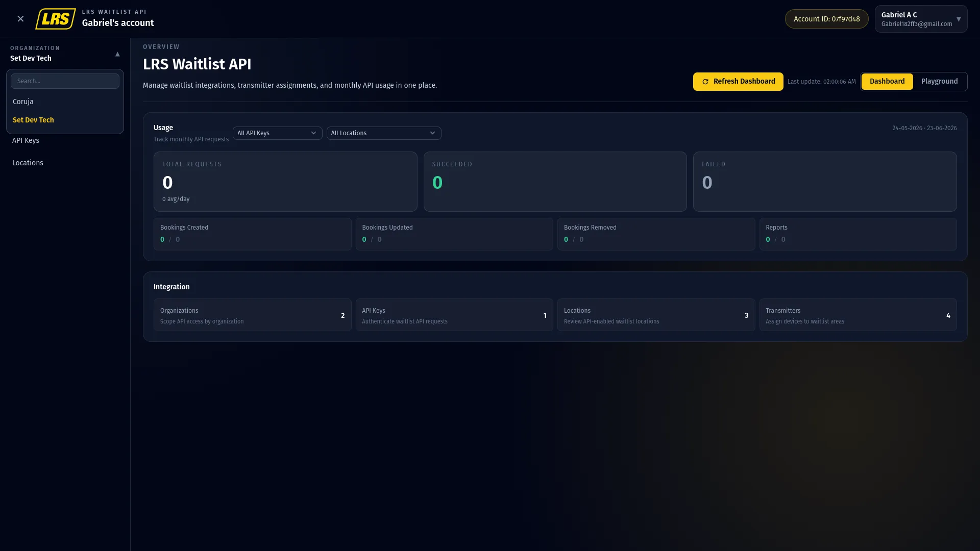The image size is (980, 551).
Task: Open the API Keys integration card
Action: coord(454,315)
